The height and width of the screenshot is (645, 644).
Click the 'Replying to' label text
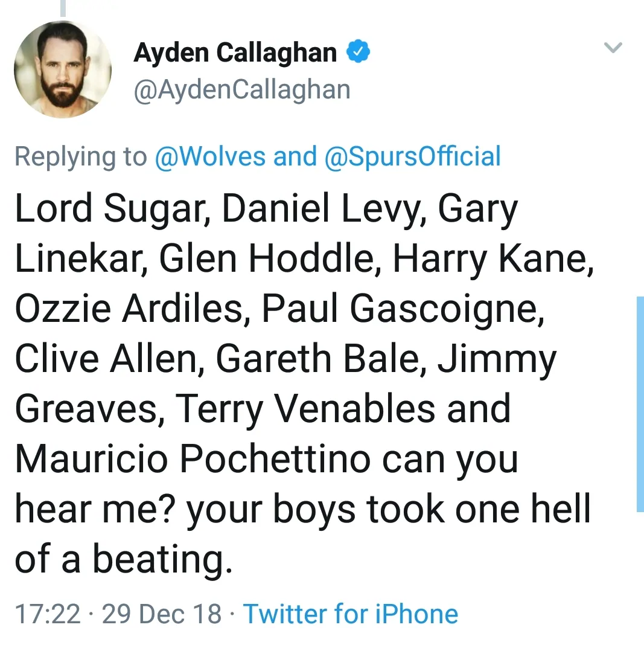click(x=80, y=156)
